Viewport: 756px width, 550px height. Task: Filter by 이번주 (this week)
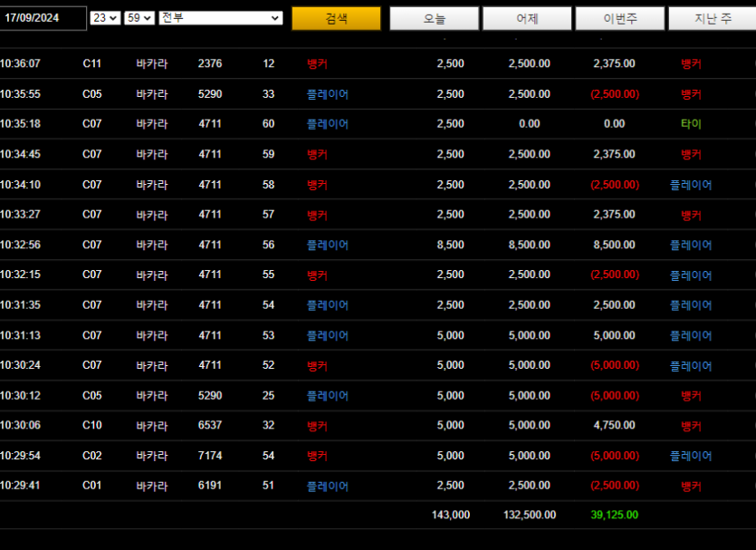(x=620, y=18)
